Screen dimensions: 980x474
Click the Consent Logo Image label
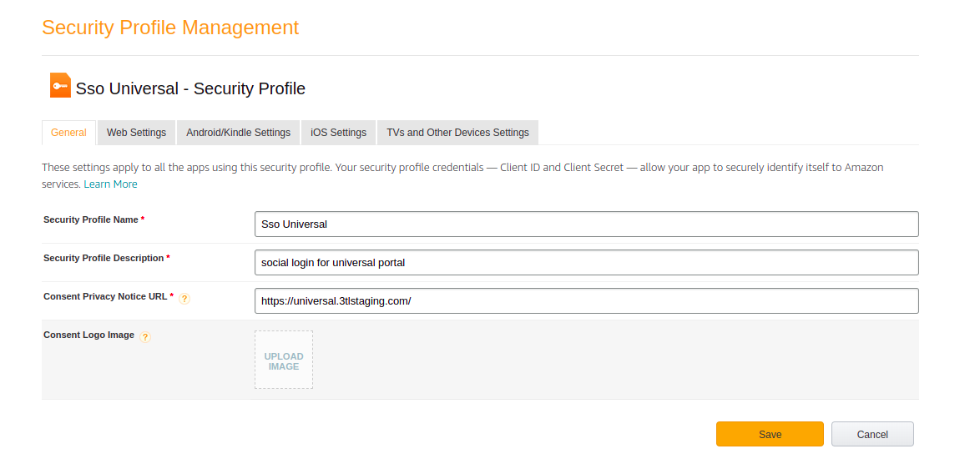click(x=88, y=335)
